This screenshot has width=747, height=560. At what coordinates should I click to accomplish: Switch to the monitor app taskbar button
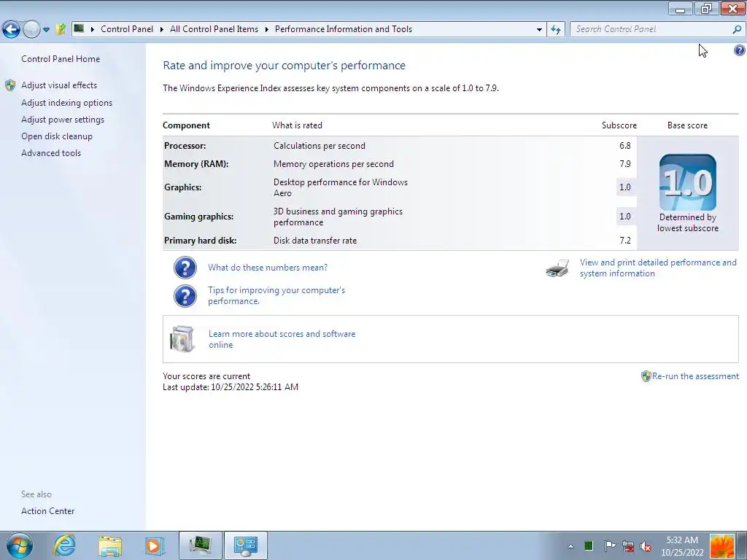(x=200, y=545)
